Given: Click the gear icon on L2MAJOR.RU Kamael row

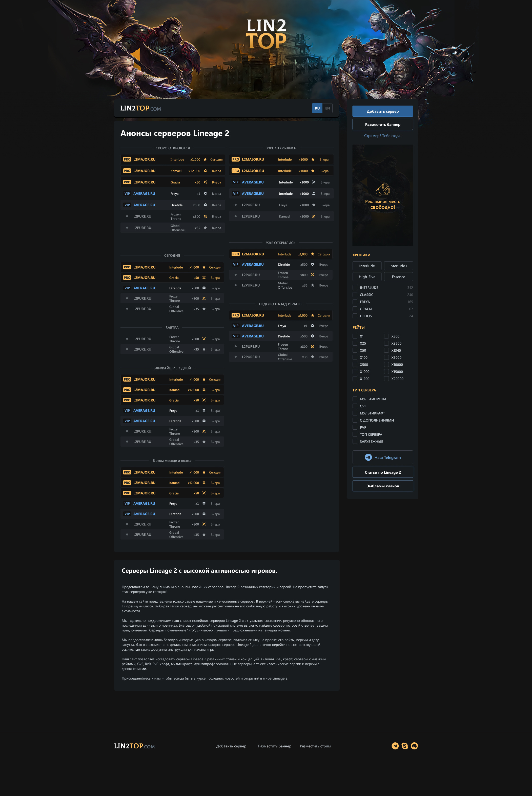Looking at the screenshot, I should (x=205, y=171).
